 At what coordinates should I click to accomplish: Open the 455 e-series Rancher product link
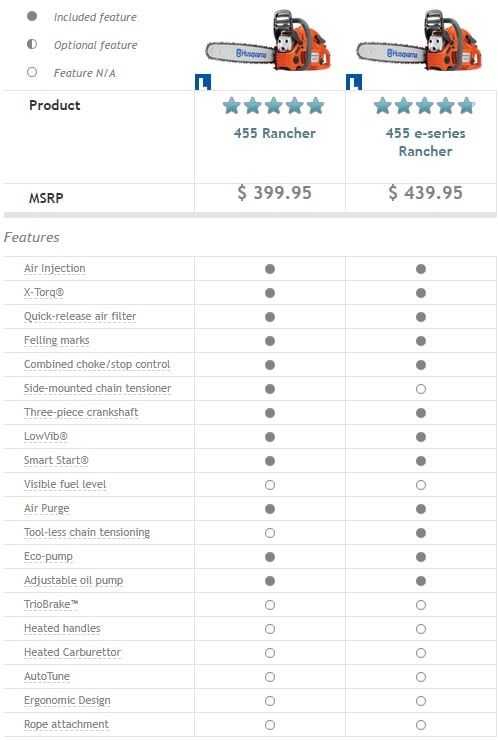[425, 142]
